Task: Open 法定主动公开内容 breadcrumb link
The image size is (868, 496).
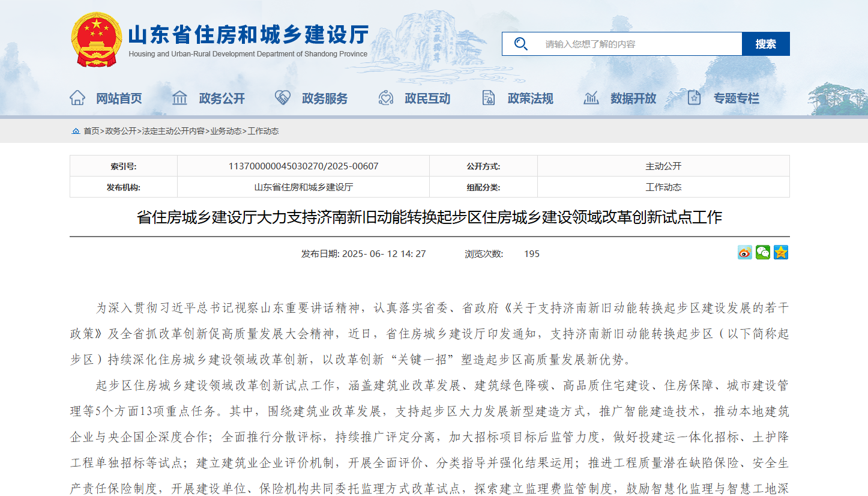Action: click(173, 131)
